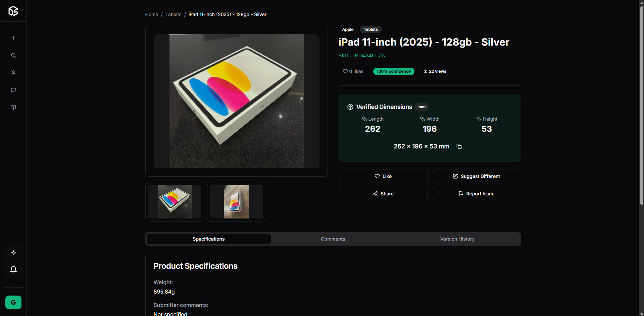Open the chat messages sidebar icon
This screenshot has width=644, height=316.
click(x=13, y=90)
